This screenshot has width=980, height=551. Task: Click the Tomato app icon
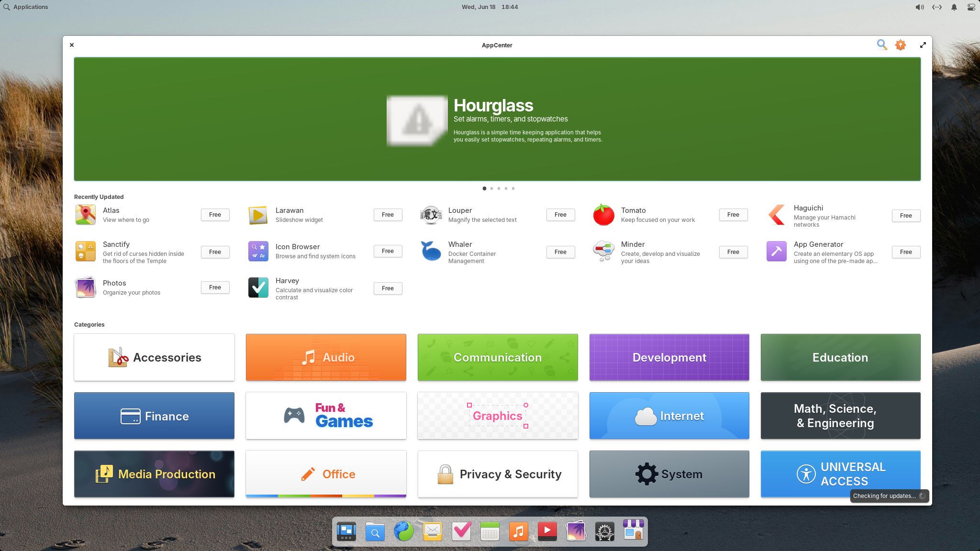(604, 215)
